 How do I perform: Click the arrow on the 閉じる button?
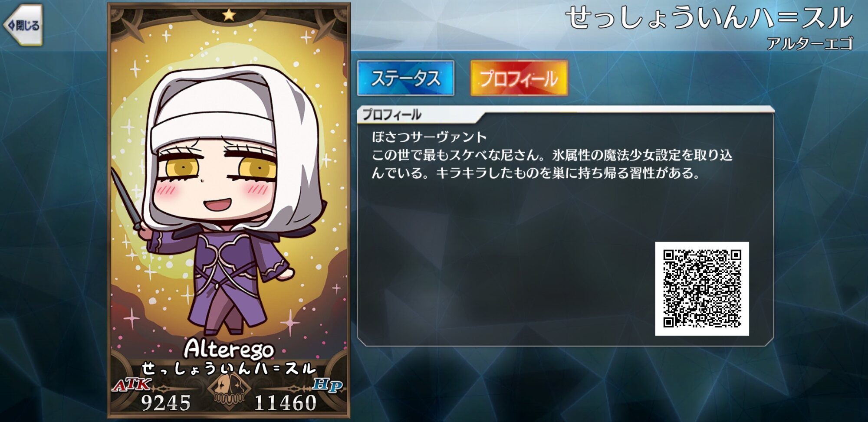point(11,26)
